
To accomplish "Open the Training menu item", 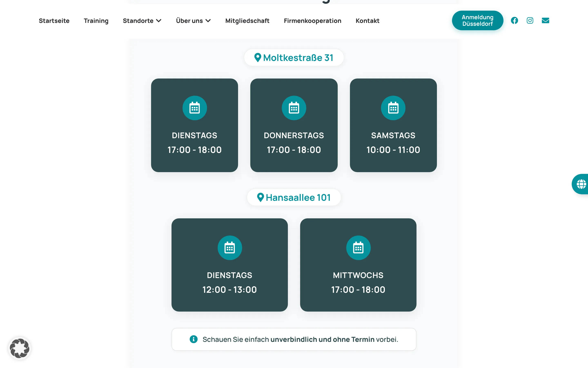I will coord(96,21).
